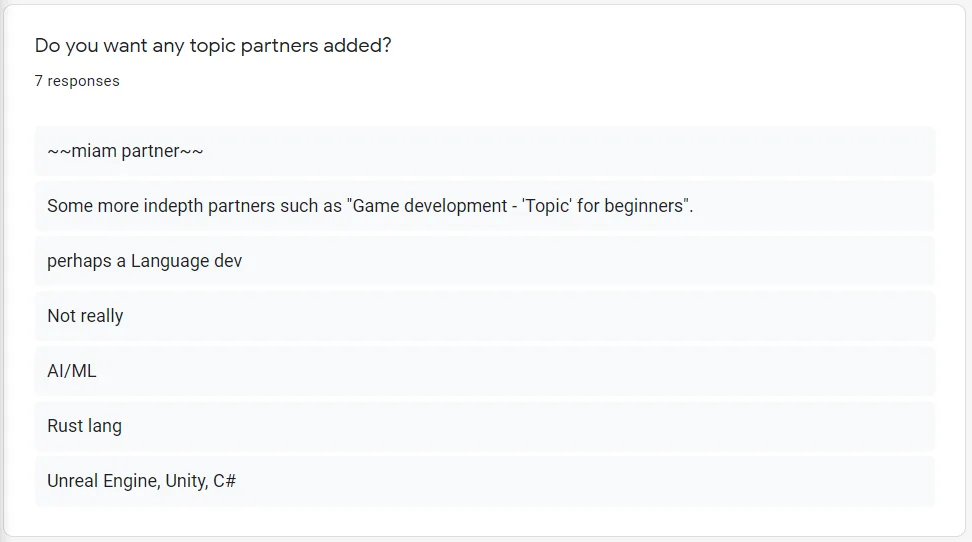972x542 pixels.
Task: Select the response starting "Some more indepth partners"
Action: (x=485, y=206)
